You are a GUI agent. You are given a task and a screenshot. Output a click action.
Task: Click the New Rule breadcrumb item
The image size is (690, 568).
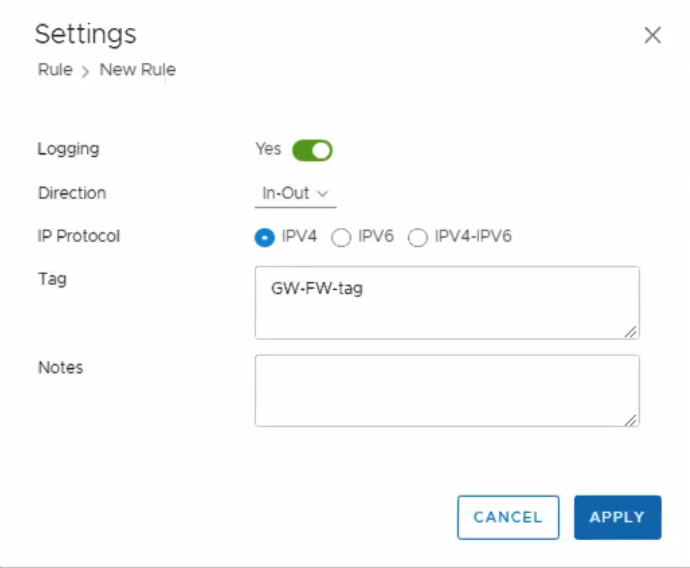point(137,70)
